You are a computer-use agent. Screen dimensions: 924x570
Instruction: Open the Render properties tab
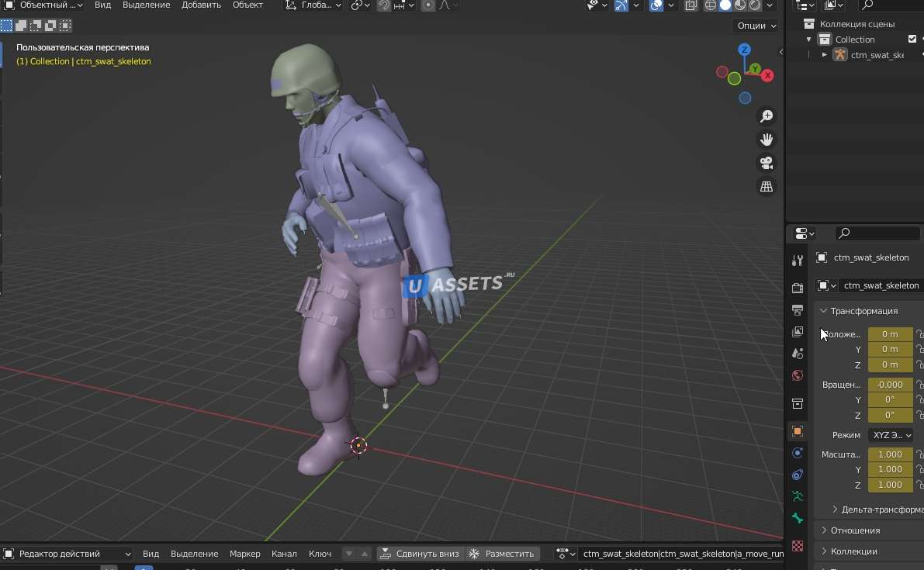coord(797,288)
